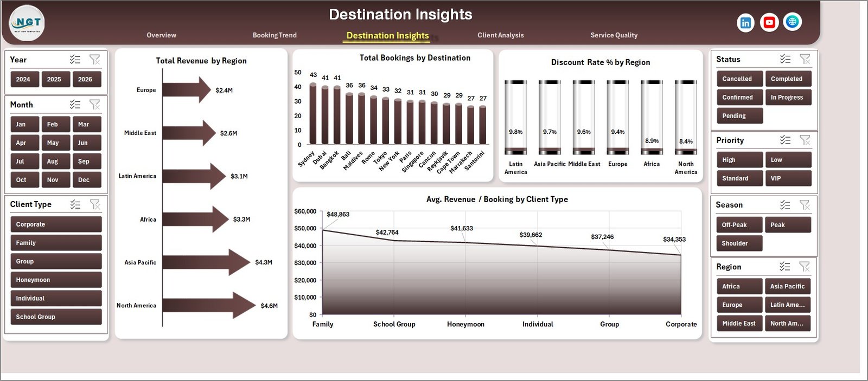This screenshot has height=381, width=868.
Task: Select High priority filter
Action: (739, 160)
